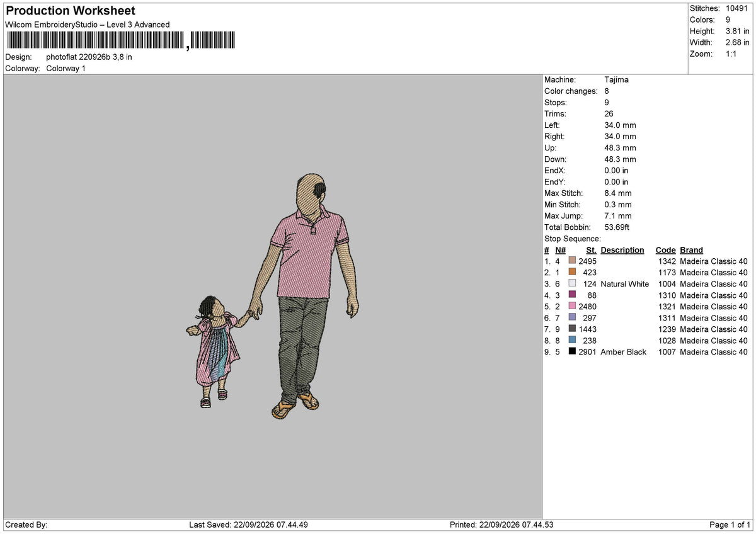Click the stitch count '1443' in stop 7

[587, 329]
